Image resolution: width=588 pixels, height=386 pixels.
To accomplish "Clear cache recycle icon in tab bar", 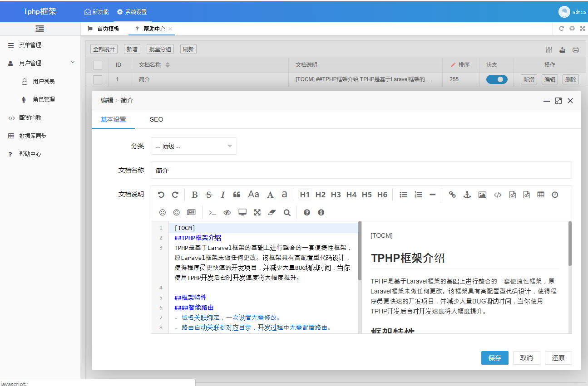I will (572, 28).
